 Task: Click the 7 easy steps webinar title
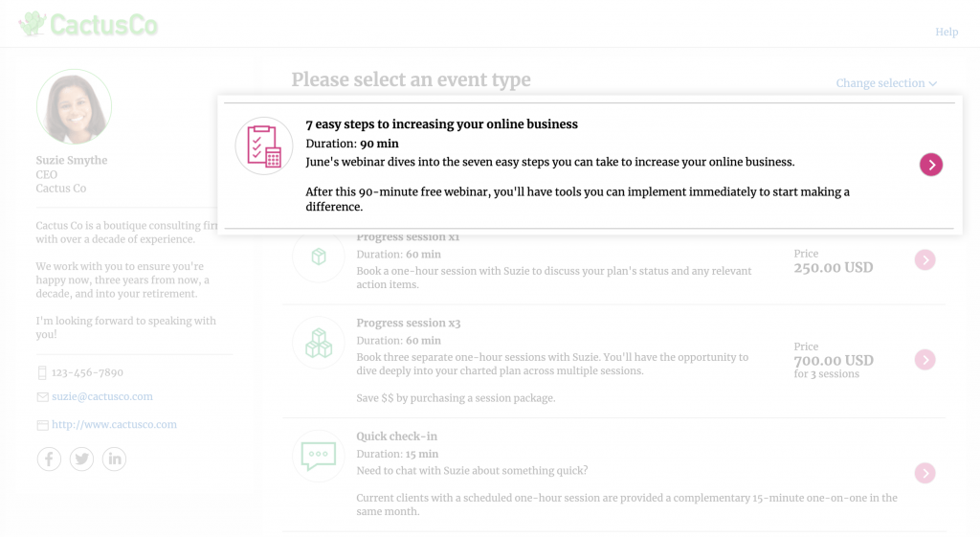pos(441,124)
